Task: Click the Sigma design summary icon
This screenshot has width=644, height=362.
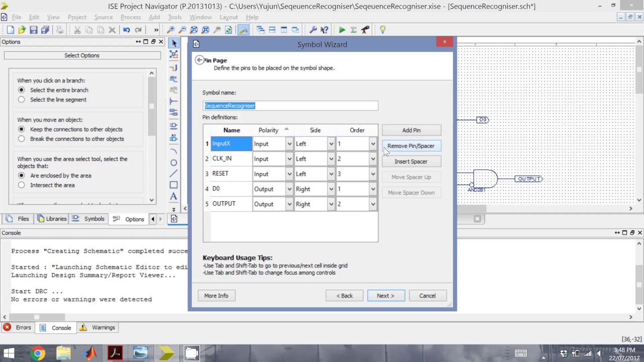Action: (354, 30)
